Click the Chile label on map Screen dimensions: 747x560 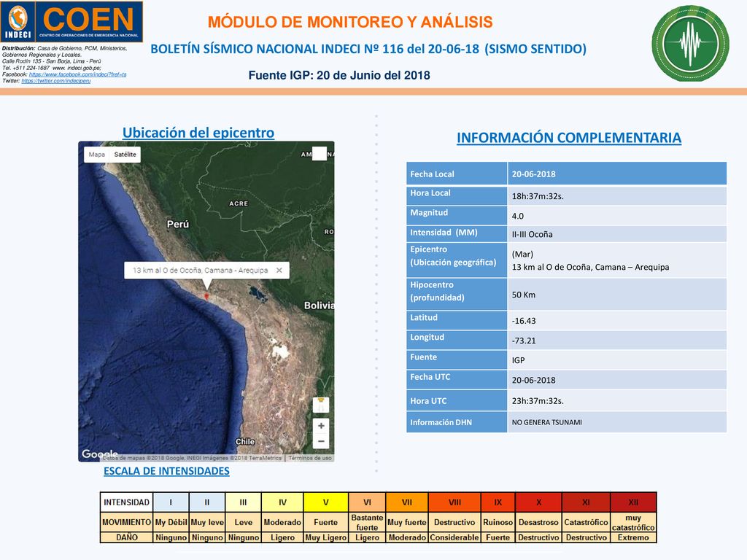(245, 441)
